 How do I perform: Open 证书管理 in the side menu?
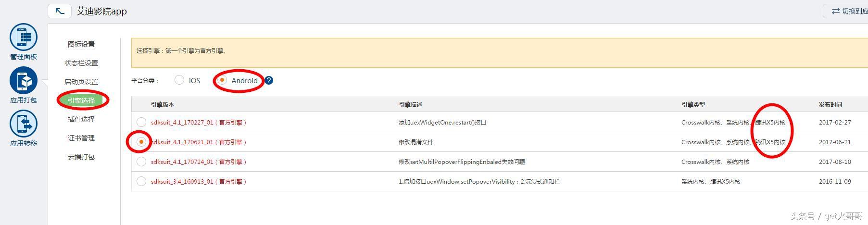pyautogui.click(x=81, y=138)
